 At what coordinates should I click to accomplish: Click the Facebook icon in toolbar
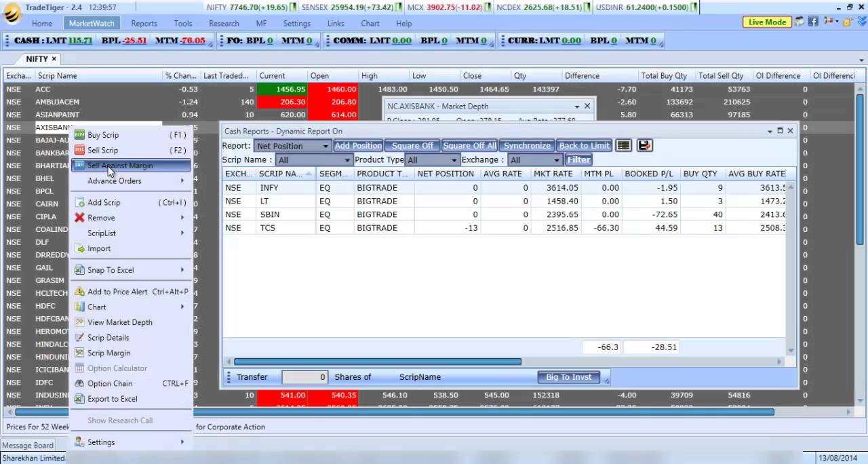[x=813, y=22]
